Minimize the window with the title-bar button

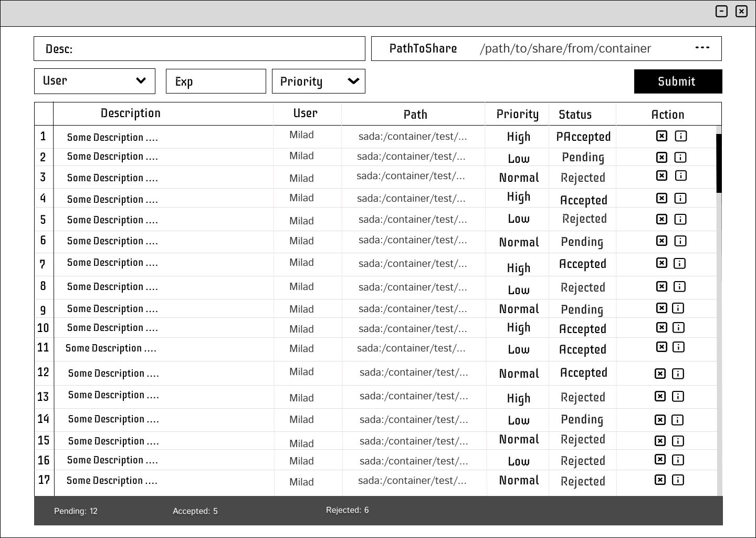721,12
